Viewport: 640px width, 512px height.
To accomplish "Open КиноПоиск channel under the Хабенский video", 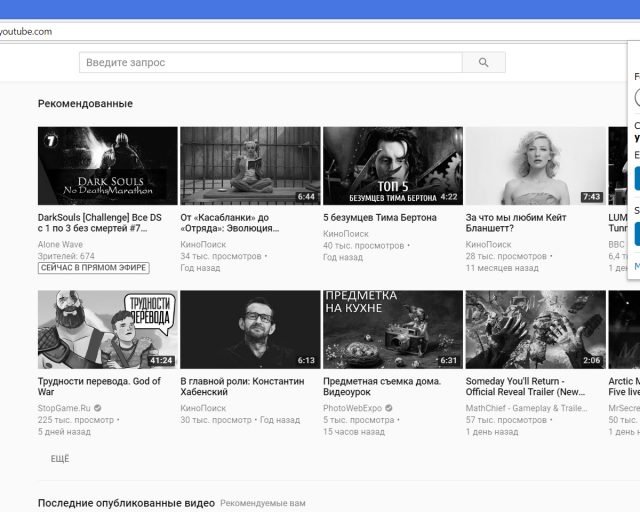I will pos(203,408).
